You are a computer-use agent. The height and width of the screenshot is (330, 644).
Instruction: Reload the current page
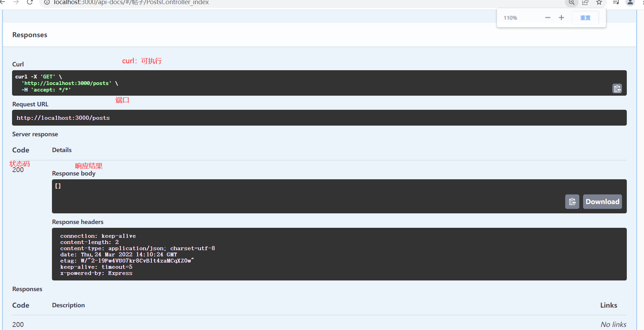(30, 2)
